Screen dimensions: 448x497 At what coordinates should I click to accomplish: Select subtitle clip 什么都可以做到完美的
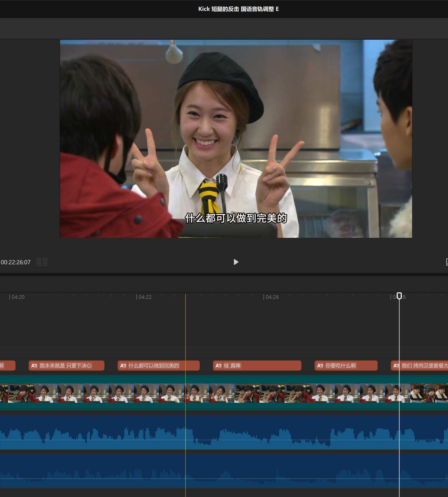point(159,366)
